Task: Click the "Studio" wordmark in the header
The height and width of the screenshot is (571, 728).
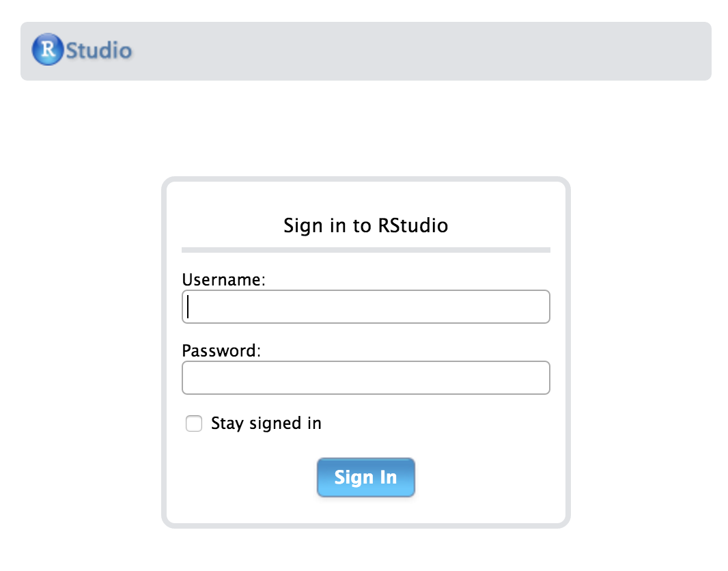Action: (99, 51)
